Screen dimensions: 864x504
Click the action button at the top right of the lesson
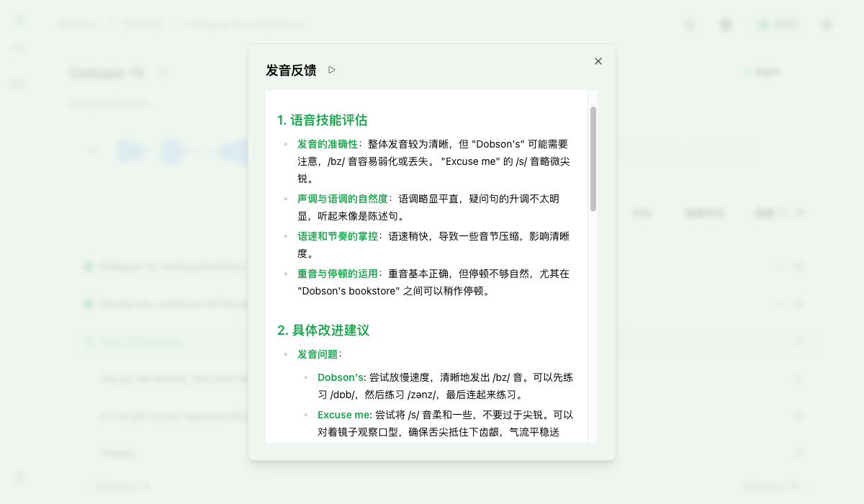762,71
